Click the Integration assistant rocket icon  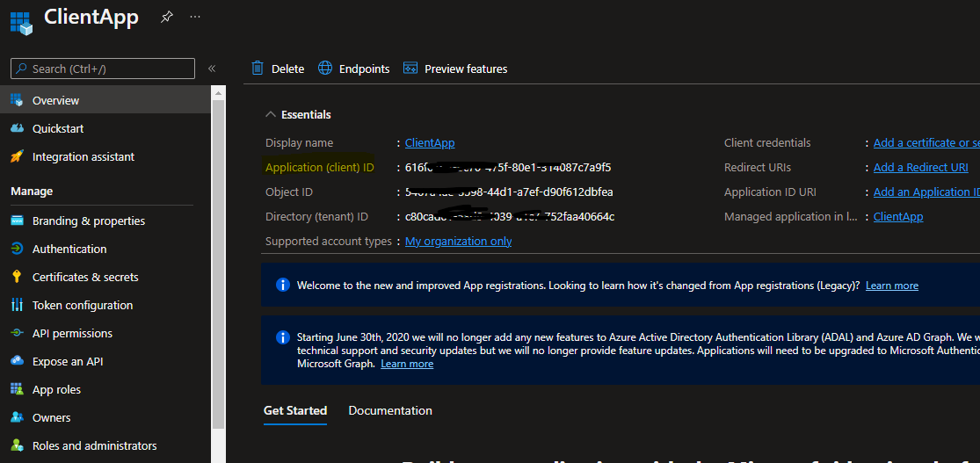[17, 156]
